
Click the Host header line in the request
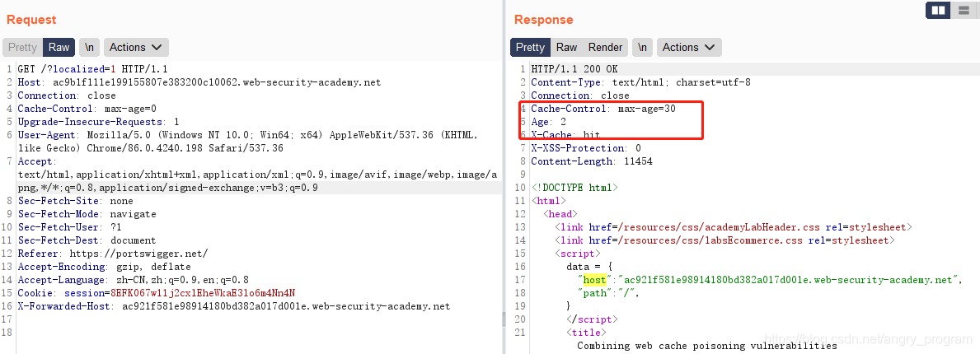click(199, 82)
